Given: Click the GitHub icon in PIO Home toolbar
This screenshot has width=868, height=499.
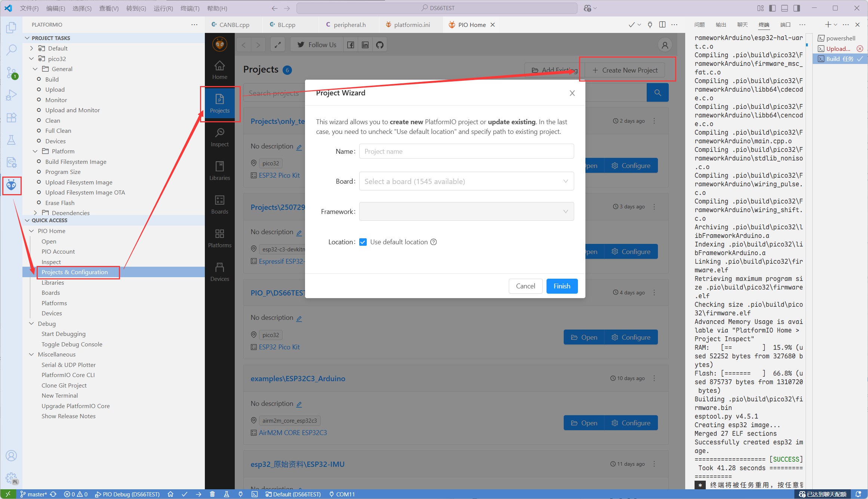Looking at the screenshot, I should coord(380,45).
